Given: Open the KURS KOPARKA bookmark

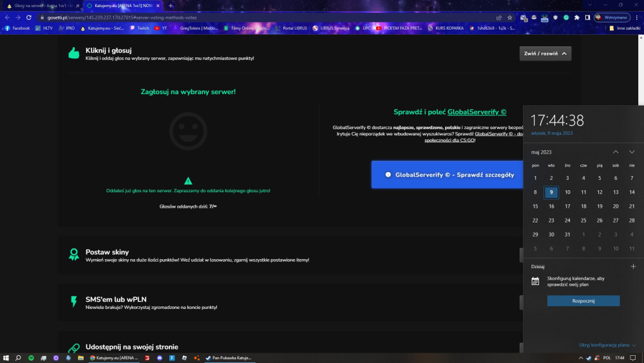Looking at the screenshot, I should (446, 28).
